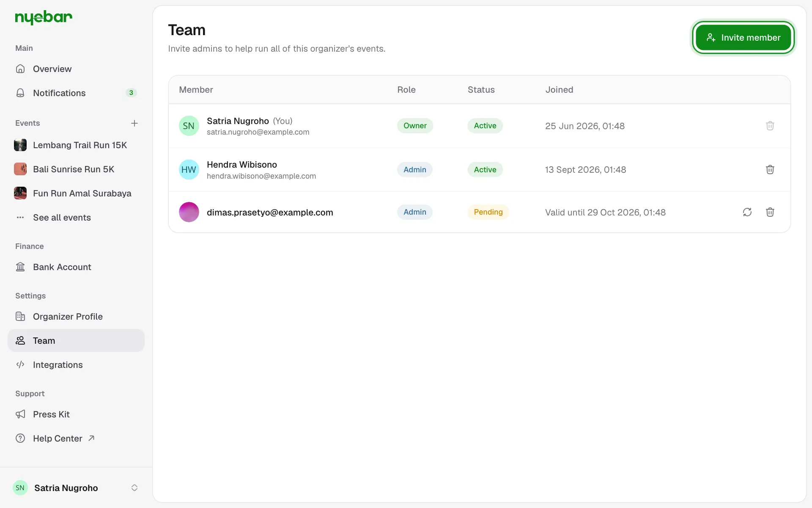
Task: Click the Owner role badge
Action: point(415,126)
